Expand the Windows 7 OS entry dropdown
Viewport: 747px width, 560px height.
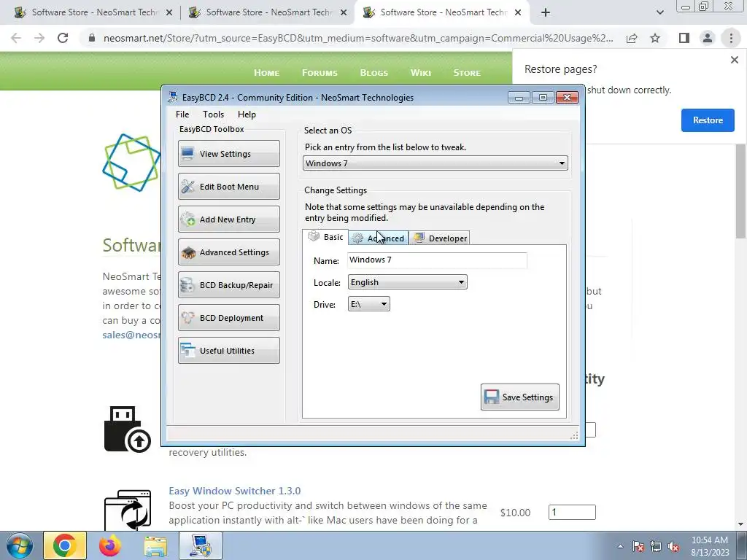click(435, 163)
